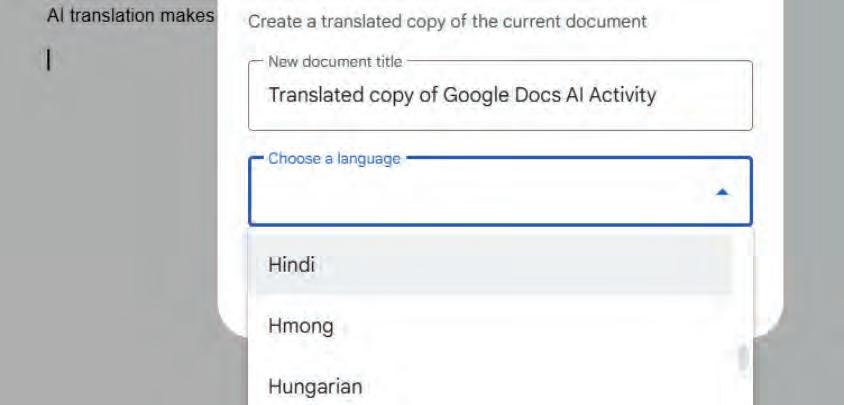Select Hindi from the language list
Screen dimensions: 844x405
(x=292, y=265)
